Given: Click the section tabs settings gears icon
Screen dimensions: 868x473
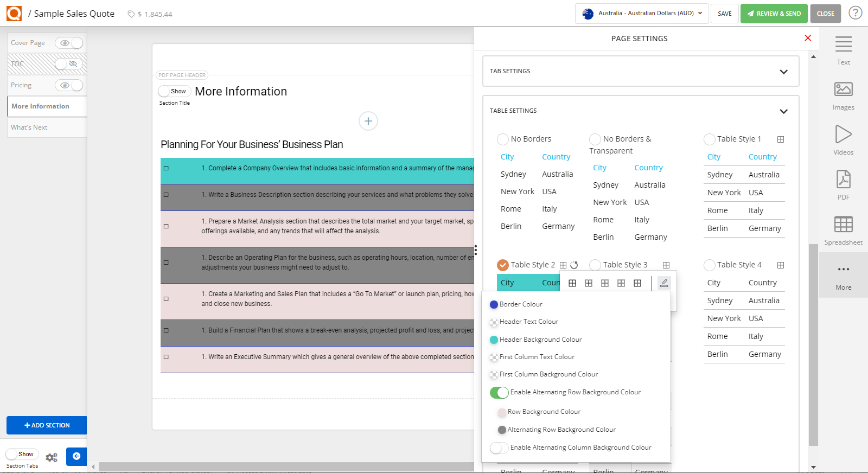Looking at the screenshot, I should [52, 457].
